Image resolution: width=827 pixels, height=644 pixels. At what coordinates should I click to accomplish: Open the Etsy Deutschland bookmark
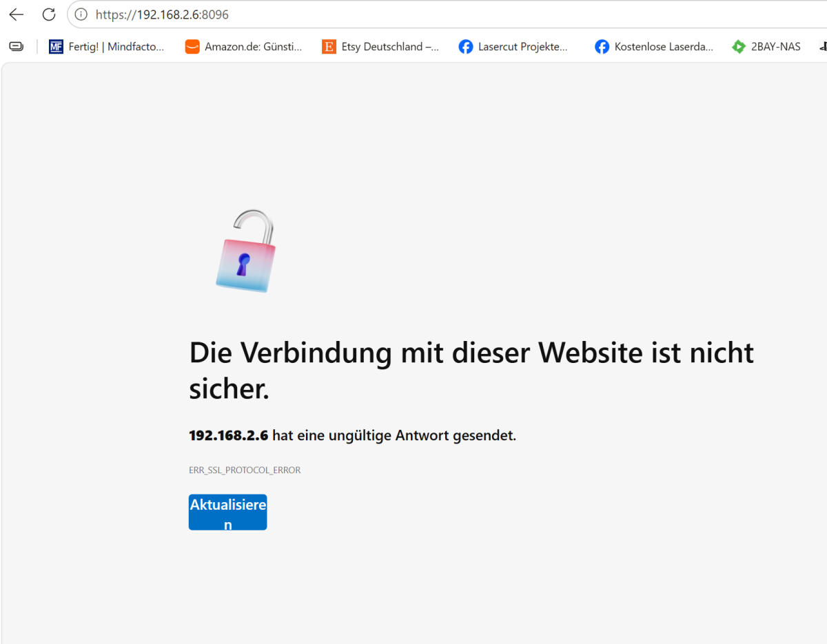pyautogui.click(x=380, y=47)
